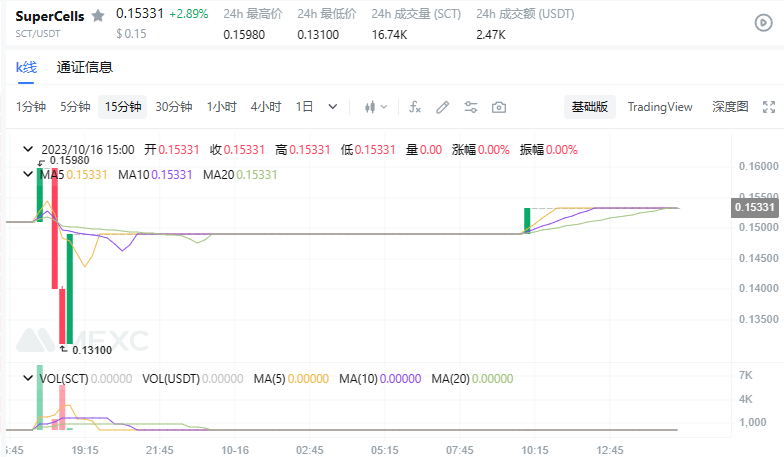Switch to the k线 tab
This screenshot has width=784, height=457.
pos(26,67)
